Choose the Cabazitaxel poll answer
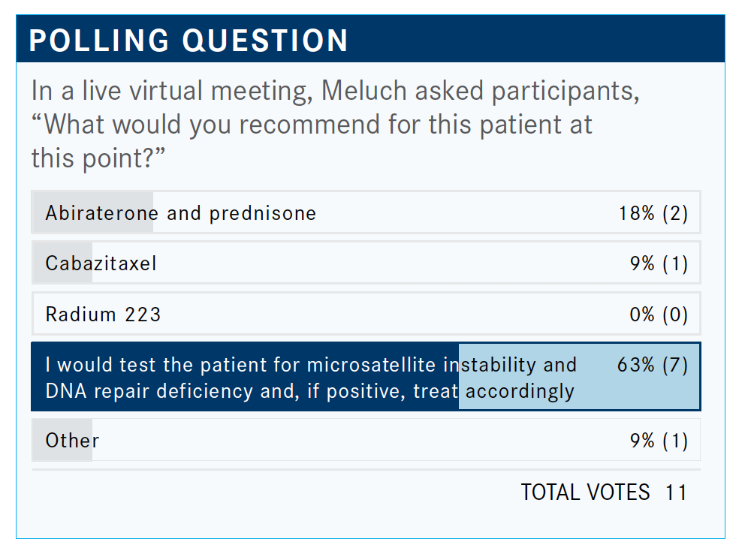This screenshot has width=745, height=560. tap(101, 263)
